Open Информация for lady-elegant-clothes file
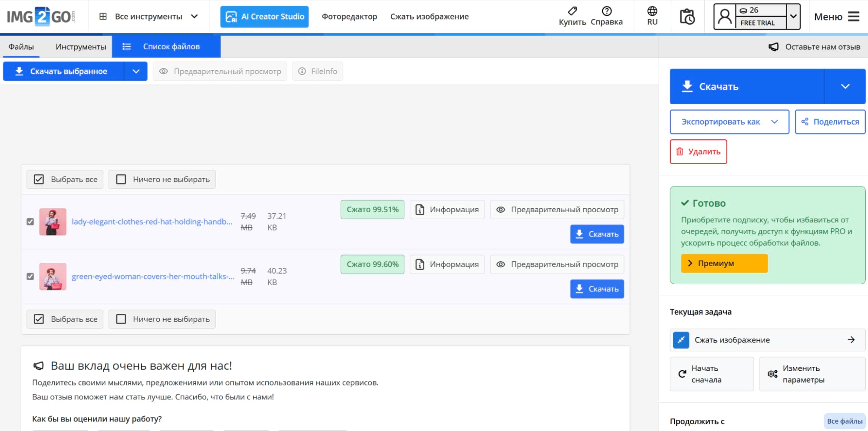The image size is (868, 431). [x=447, y=210]
